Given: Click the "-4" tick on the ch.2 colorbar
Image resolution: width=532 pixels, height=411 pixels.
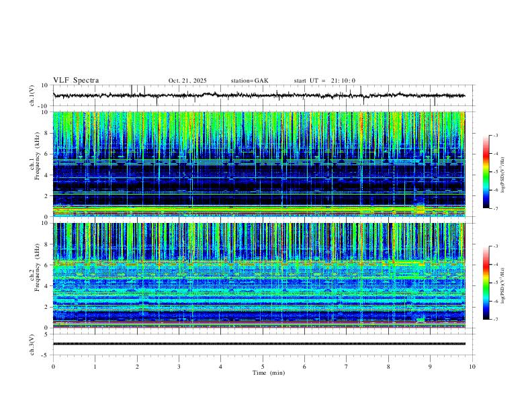Looking at the screenshot, I should pyautogui.click(x=495, y=265).
